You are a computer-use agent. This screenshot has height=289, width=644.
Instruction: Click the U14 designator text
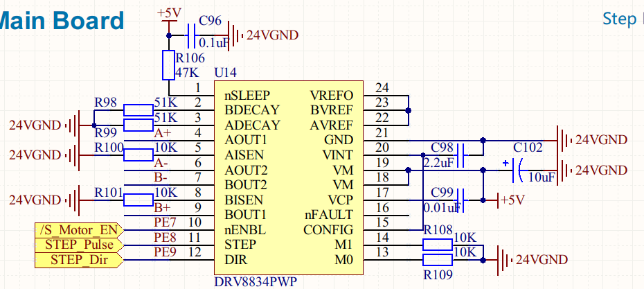click(x=226, y=73)
